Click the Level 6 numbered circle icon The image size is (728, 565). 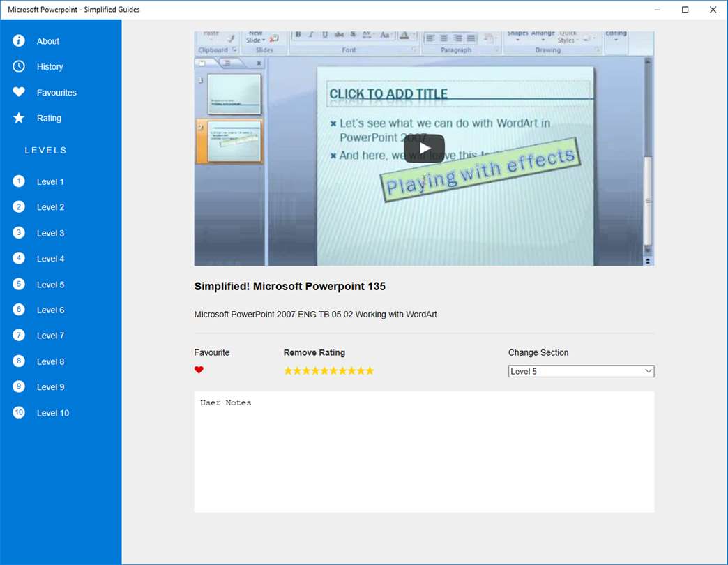(19, 309)
